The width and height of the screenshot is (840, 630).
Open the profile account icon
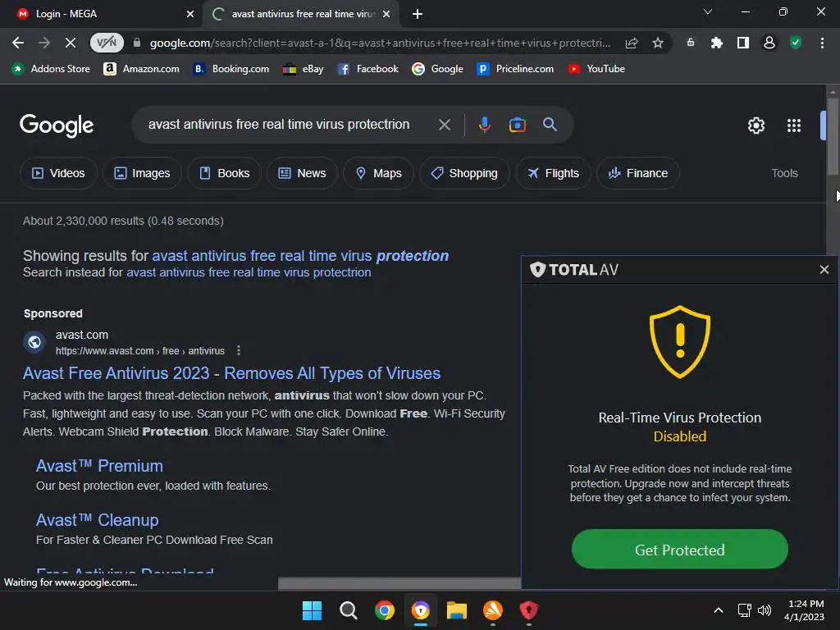point(769,43)
